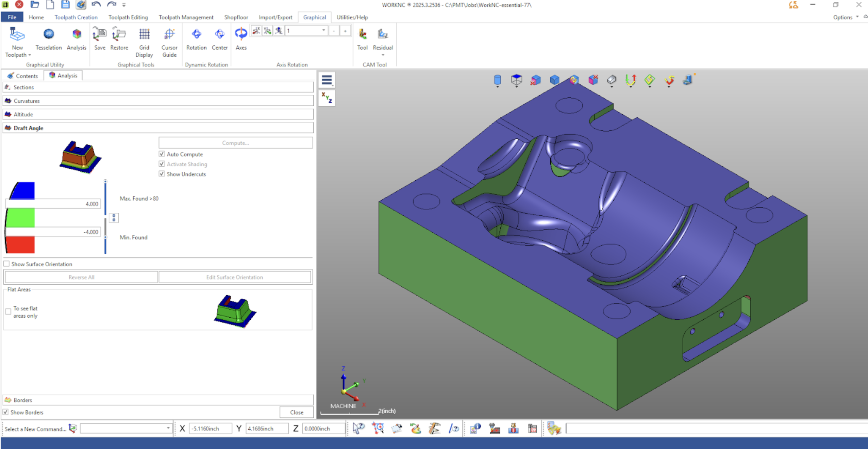Expand the Curvatures section

click(x=27, y=101)
